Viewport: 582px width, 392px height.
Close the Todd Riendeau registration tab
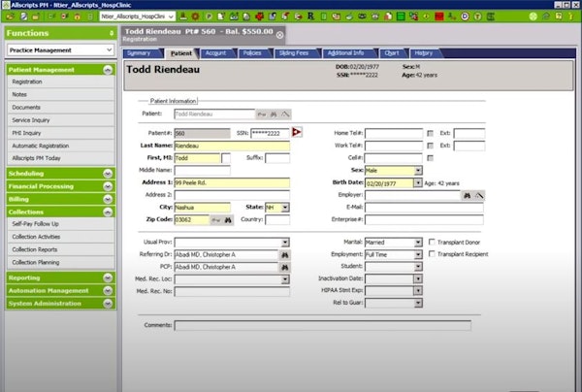(280, 35)
